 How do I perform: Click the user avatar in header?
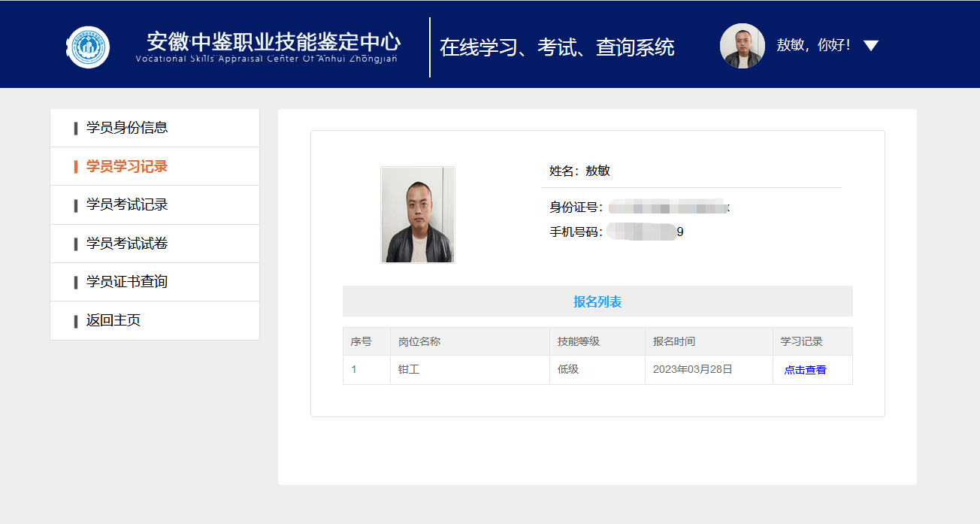742,46
